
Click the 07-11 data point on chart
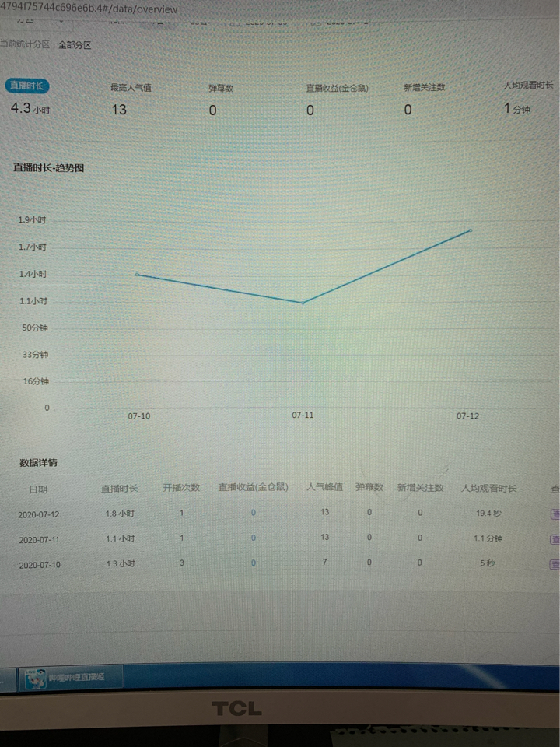coord(303,303)
